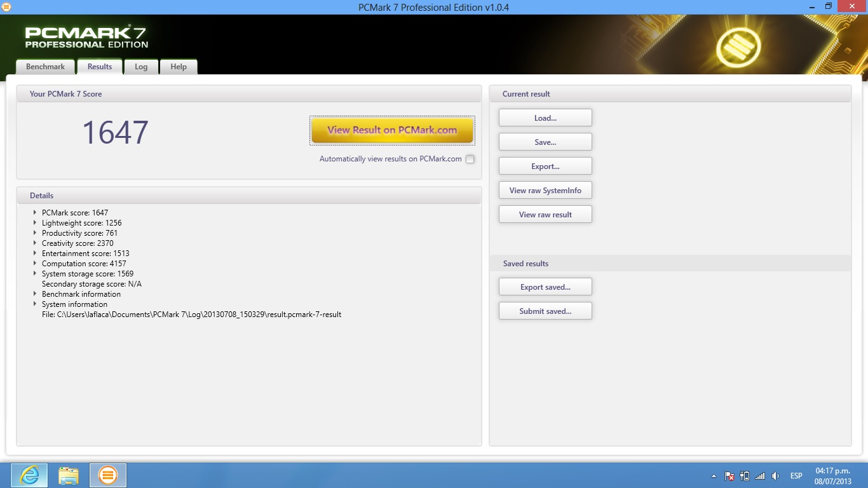Expand Benchmark information

point(35,294)
